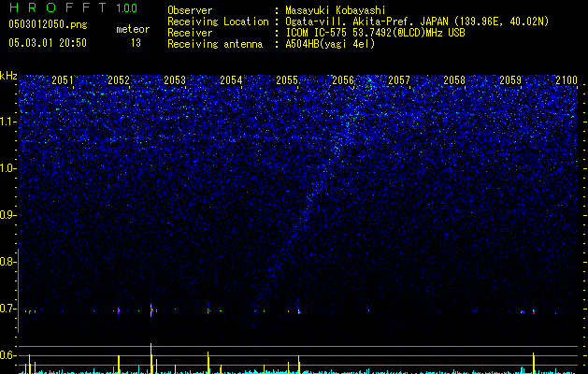
Task: Click the 2052 time marker
Action: click(x=119, y=80)
